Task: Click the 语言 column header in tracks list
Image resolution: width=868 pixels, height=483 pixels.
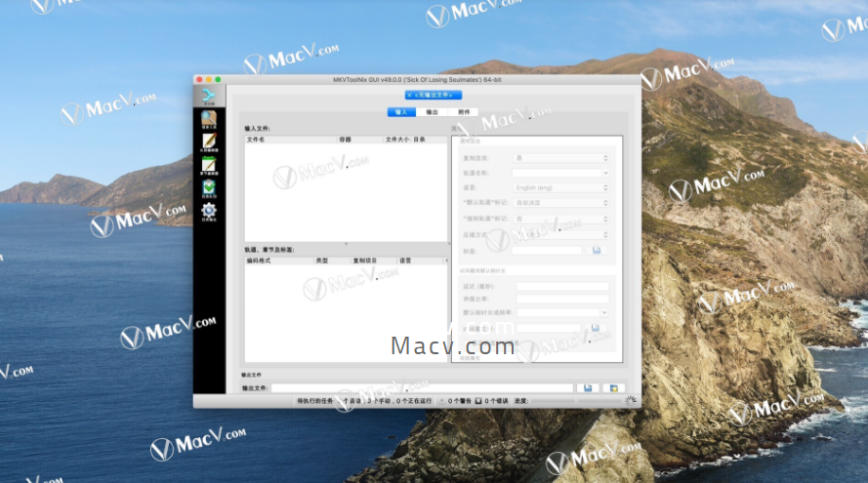Action: pos(420,261)
